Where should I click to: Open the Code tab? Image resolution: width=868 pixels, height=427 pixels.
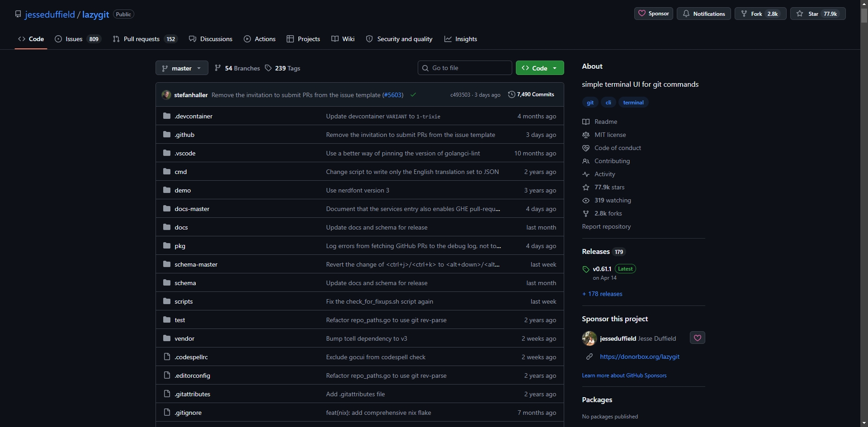[31, 39]
